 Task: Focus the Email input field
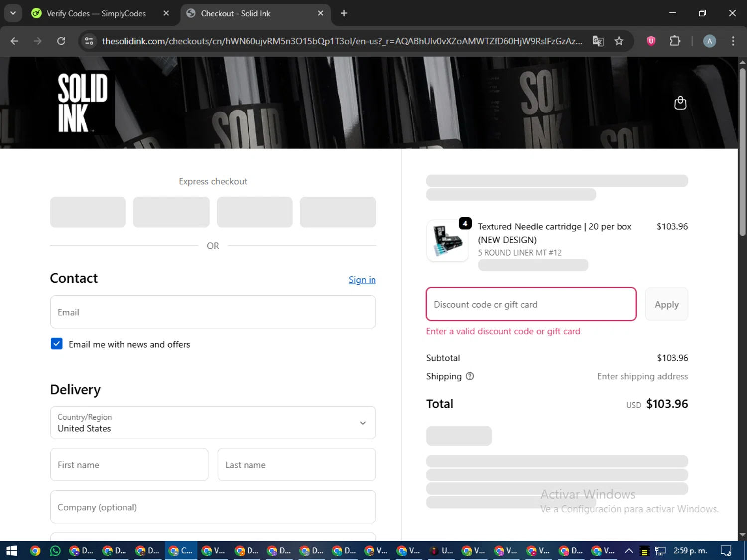pos(213,312)
